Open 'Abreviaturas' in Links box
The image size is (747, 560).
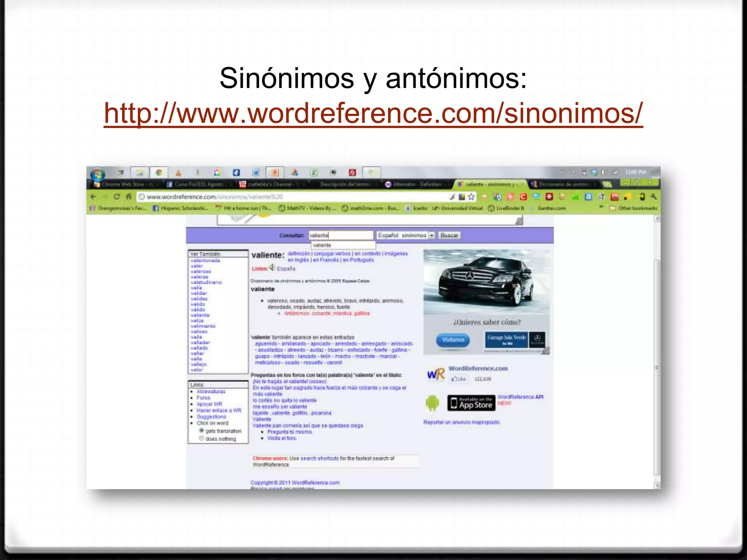pos(211,391)
